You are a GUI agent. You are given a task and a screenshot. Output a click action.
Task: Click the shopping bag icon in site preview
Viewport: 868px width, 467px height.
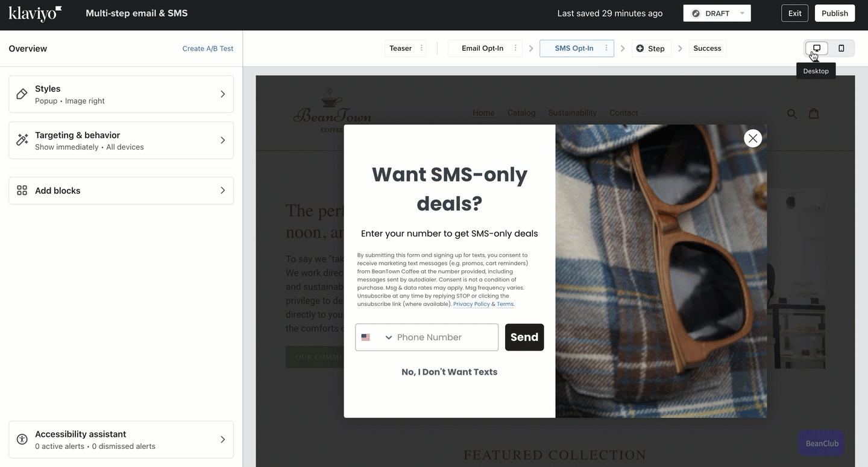(x=814, y=113)
